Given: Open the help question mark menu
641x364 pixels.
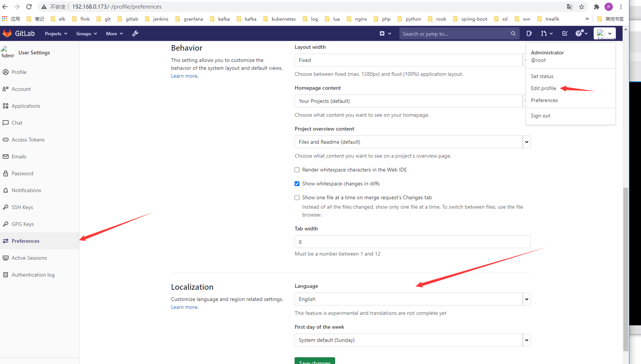Looking at the screenshot, I should tap(581, 33).
